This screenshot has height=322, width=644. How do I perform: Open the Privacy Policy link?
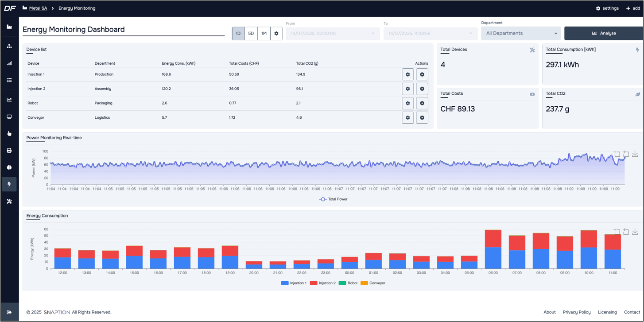coord(577,312)
